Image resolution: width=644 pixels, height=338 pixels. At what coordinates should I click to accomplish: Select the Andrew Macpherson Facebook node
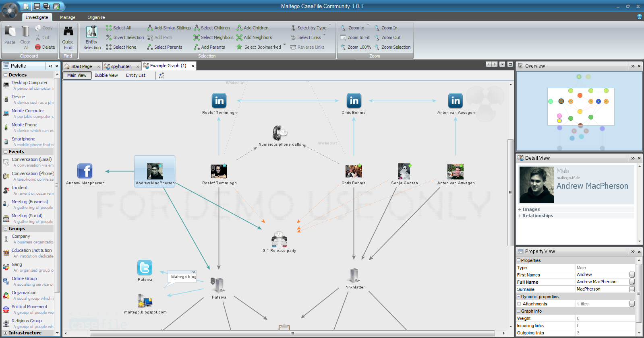[85, 171]
